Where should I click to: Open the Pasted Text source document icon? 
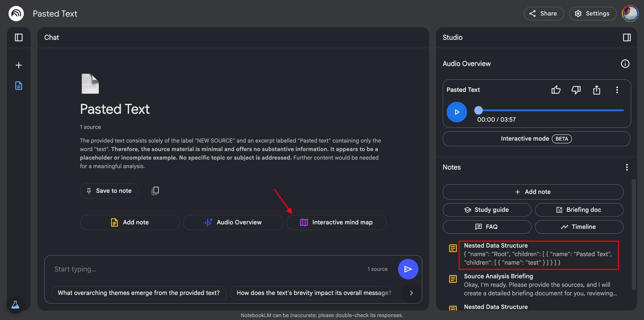pyautogui.click(x=19, y=86)
